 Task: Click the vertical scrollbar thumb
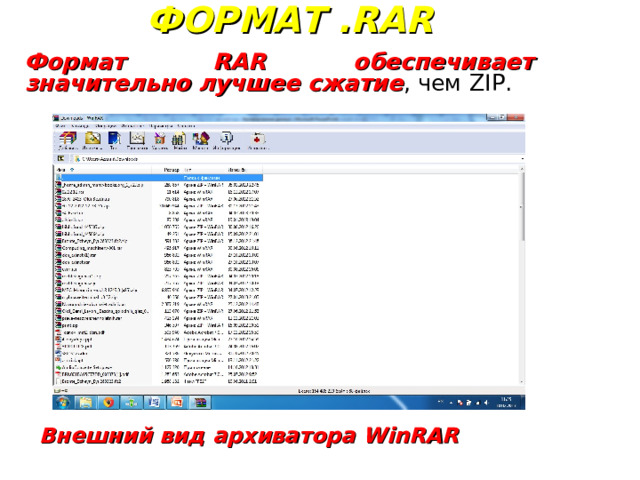coord(522,206)
